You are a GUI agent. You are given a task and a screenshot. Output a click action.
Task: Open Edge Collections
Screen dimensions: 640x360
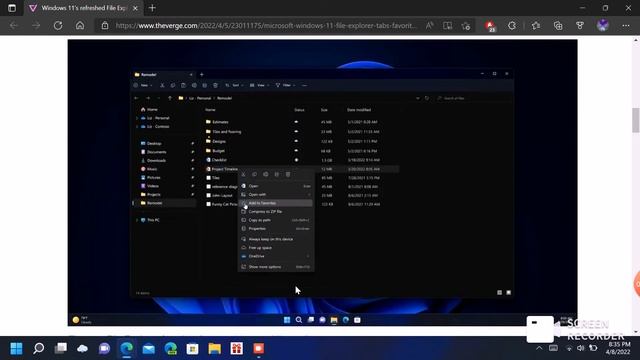558,26
